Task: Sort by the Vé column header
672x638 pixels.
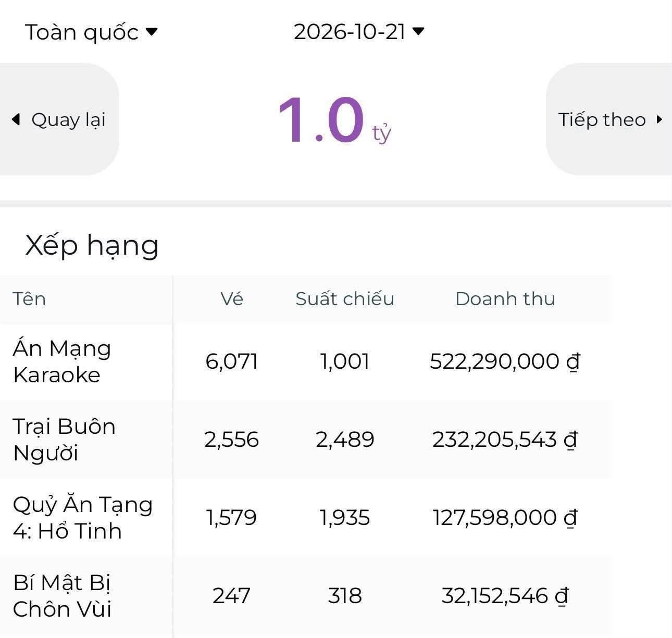Action: click(x=232, y=299)
